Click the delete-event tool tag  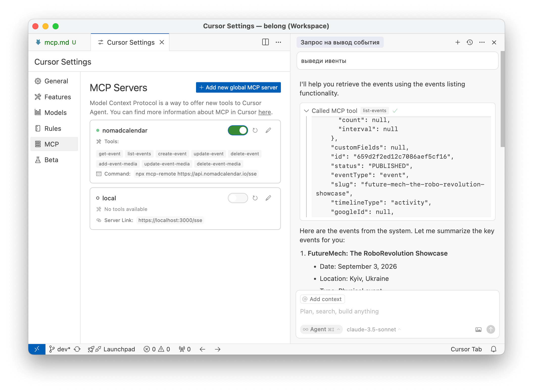pyautogui.click(x=245, y=154)
